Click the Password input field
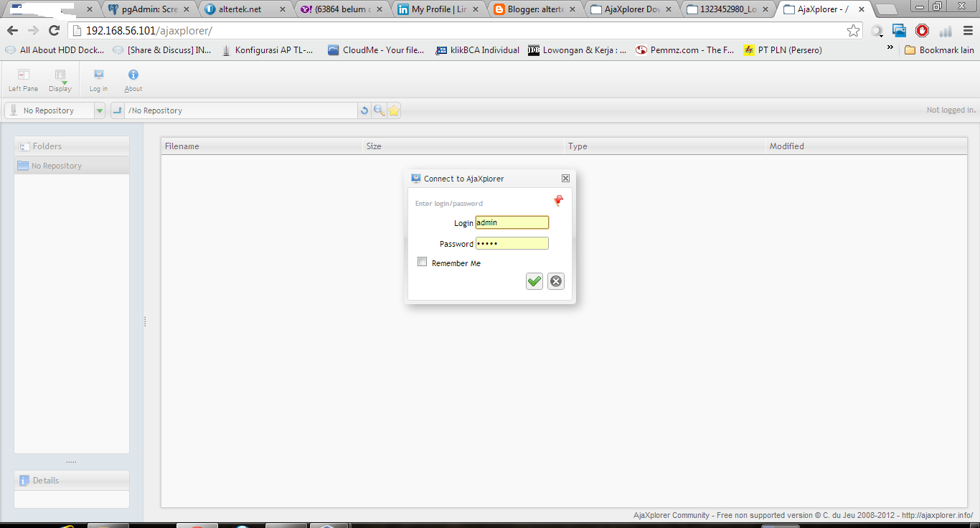 click(x=512, y=243)
